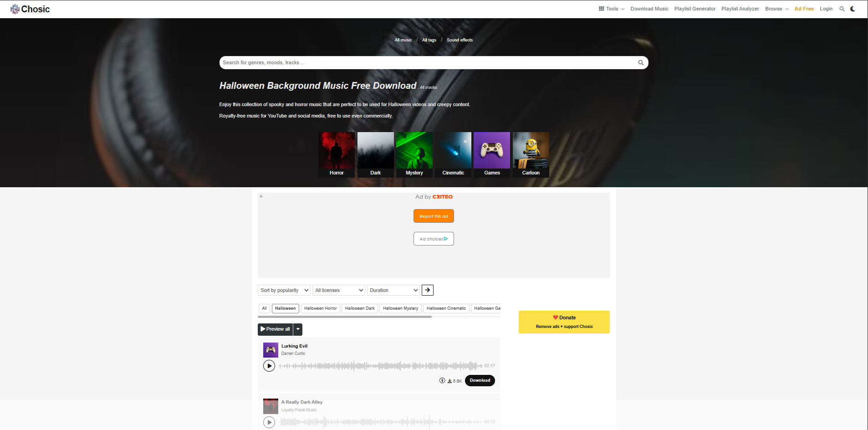This screenshot has height=430, width=868.
Task: Click the Donate button to remove ads
Action: [x=564, y=322]
